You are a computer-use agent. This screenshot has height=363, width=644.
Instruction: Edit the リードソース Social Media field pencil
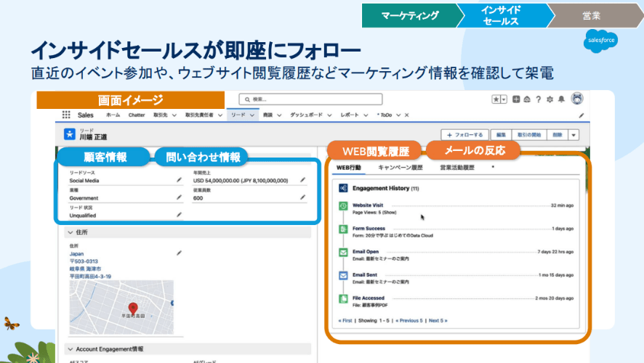click(179, 179)
